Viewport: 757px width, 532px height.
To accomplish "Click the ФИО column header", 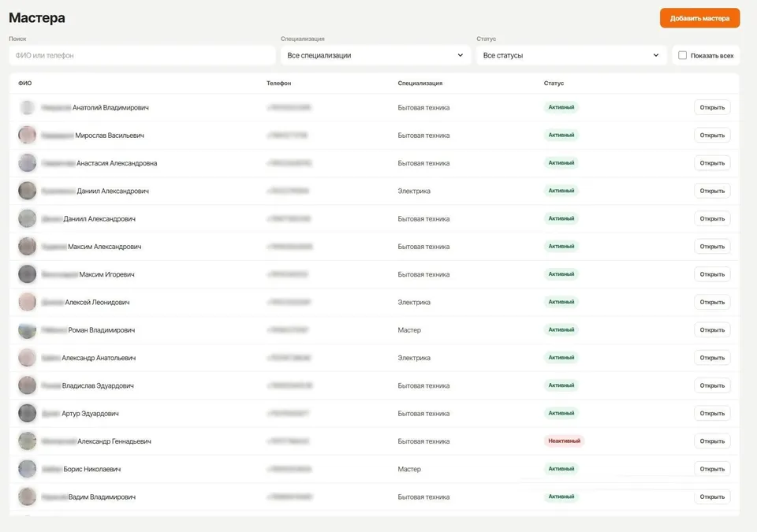I will coord(25,83).
